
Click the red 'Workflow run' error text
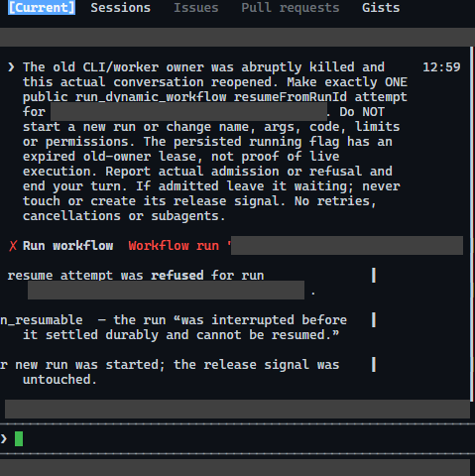point(174,246)
